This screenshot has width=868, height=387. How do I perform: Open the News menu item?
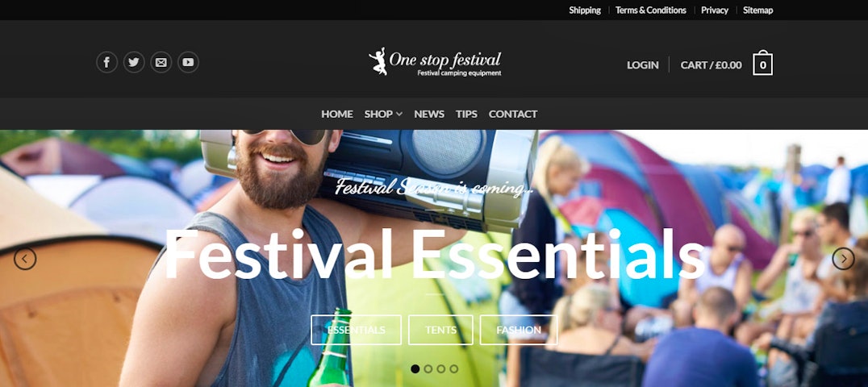429,114
